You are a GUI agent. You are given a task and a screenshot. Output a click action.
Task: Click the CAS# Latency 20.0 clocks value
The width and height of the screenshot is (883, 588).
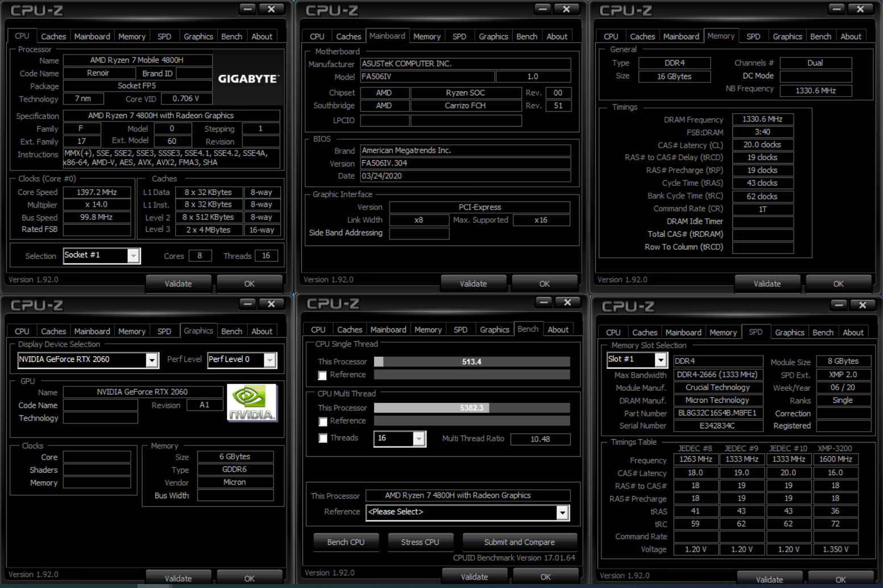(762, 145)
